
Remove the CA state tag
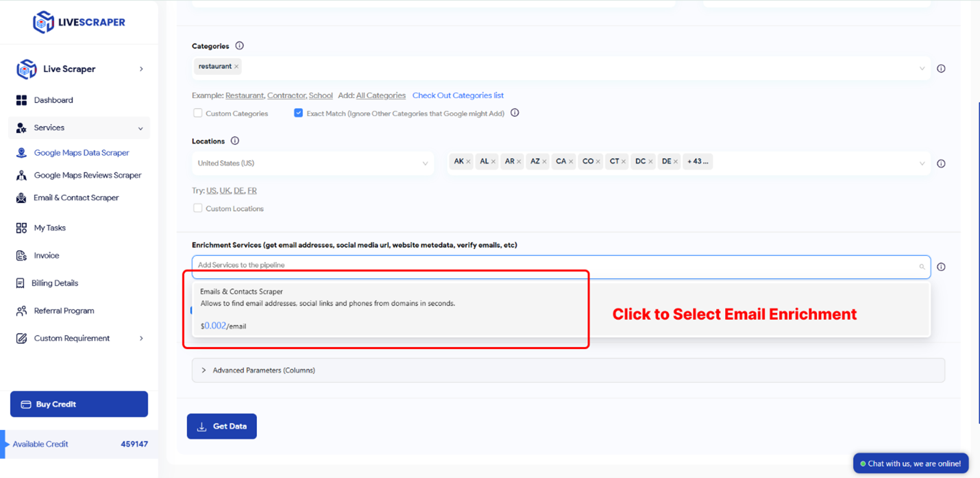click(571, 162)
